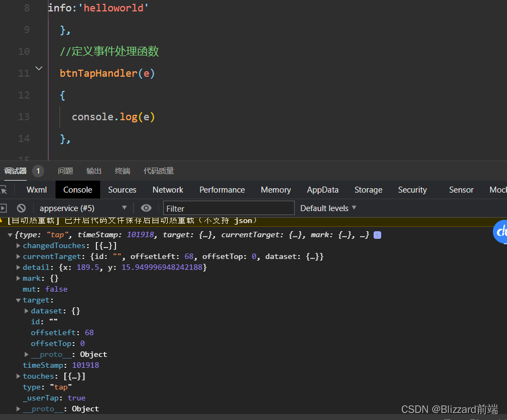Toggle the console sidebar panel icon
The height and width of the screenshot is (420, 507).
click(x=3, y=208)
